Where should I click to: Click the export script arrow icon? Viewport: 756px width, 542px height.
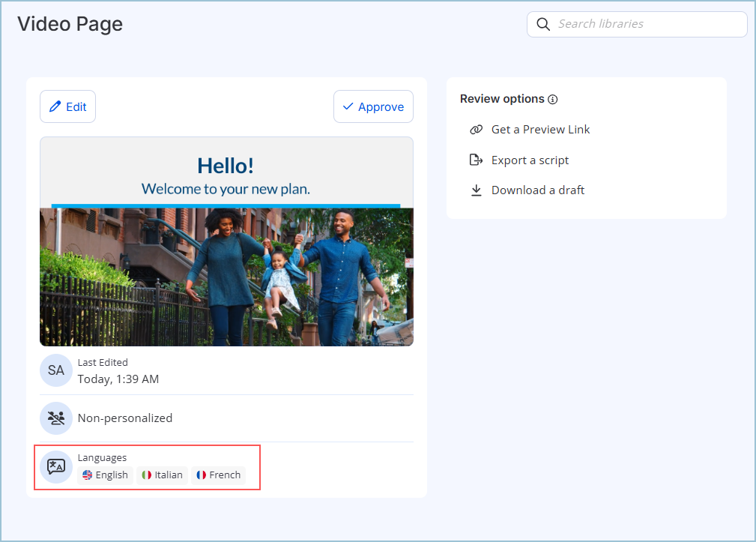click(476, 160)
